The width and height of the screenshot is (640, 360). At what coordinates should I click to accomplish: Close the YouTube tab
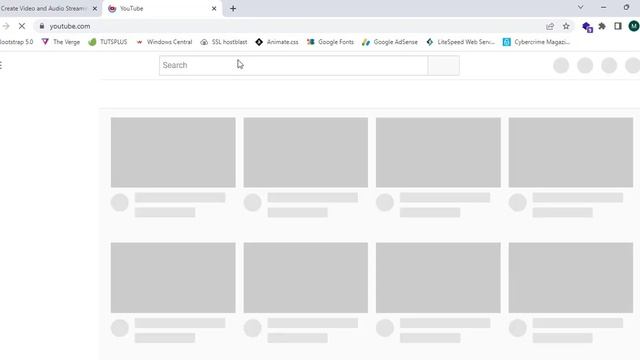click(x=214, y=9)
